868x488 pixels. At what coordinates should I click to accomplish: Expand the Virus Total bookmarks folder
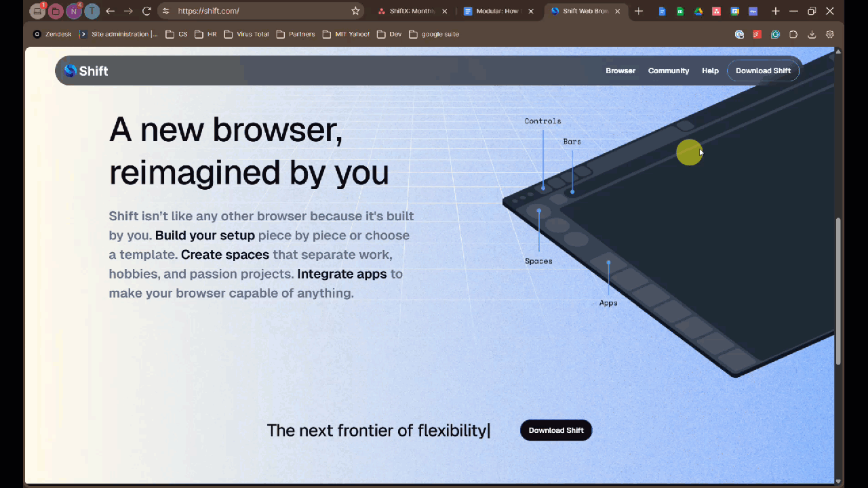tap(246, 34)
